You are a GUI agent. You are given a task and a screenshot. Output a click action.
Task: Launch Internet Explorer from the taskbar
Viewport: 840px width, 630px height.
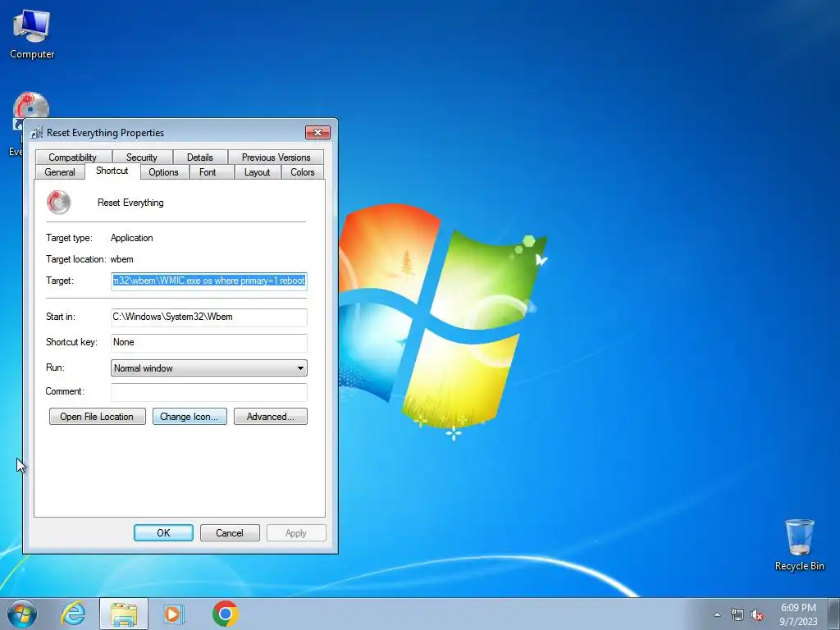click(x=73, y=614)
